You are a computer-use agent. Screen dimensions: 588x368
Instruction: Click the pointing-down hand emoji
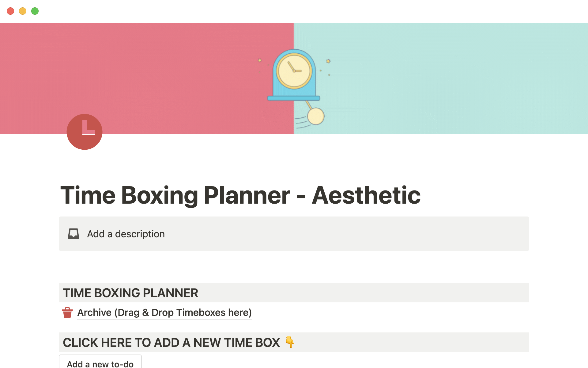pos(290,342)
